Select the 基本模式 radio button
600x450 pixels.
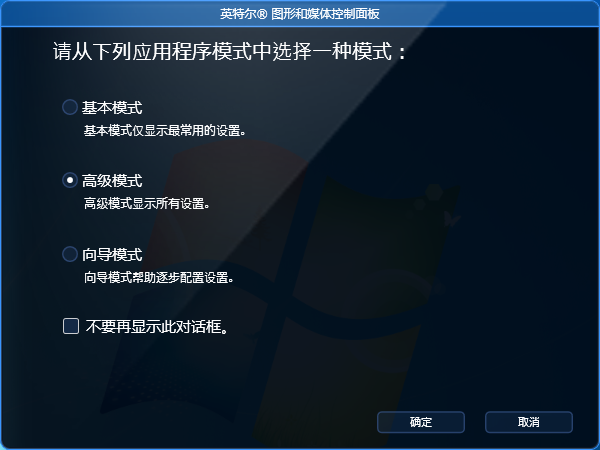[70, 107]
